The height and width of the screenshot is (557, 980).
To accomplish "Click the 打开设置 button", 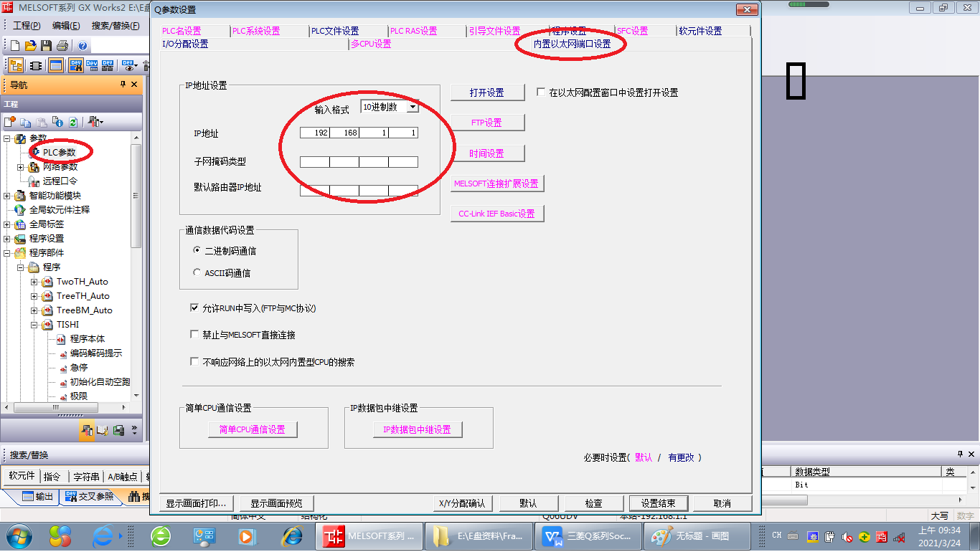I will click(487, 92).
